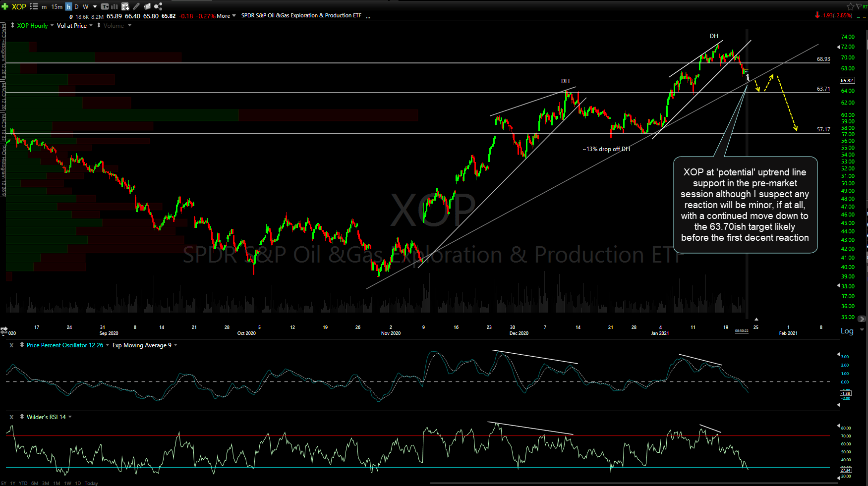Click the scroll-arrows icon at time axis left

[4, 330]
